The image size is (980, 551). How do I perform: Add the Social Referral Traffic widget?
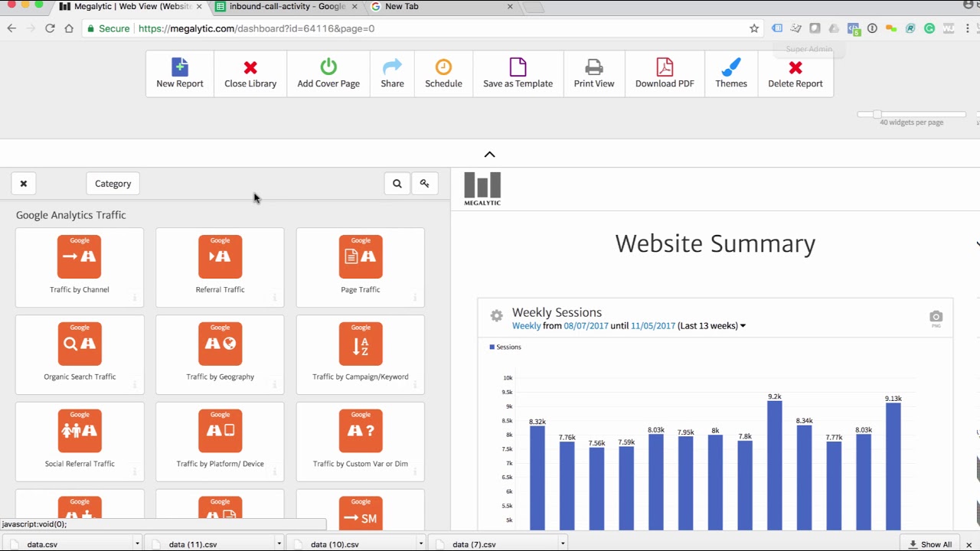click(x=80, y=442)
